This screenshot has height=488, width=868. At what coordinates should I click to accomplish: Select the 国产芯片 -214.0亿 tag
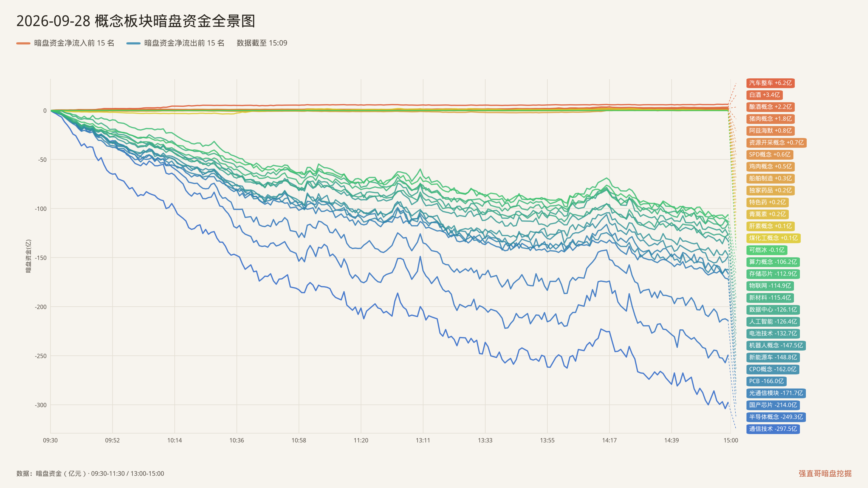click(773, 405)
